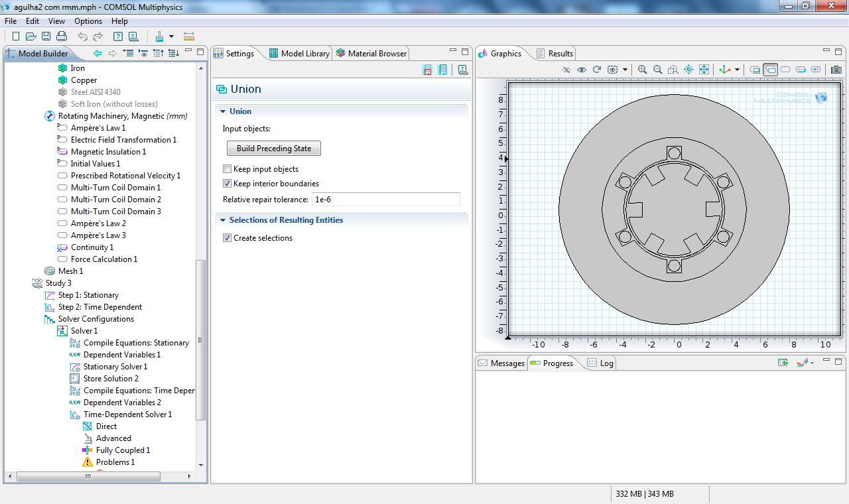The width and height of the screenshot is (849, 504).
Task: Open the Options menu
Action: (88, 21)
